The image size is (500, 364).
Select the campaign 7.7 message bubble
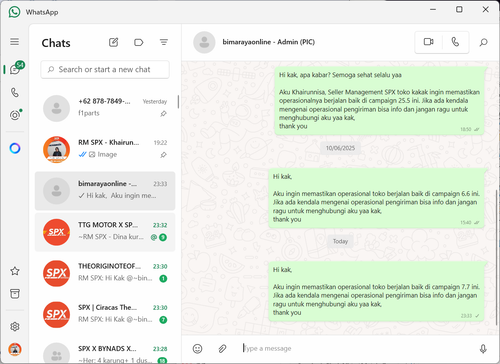376,292
